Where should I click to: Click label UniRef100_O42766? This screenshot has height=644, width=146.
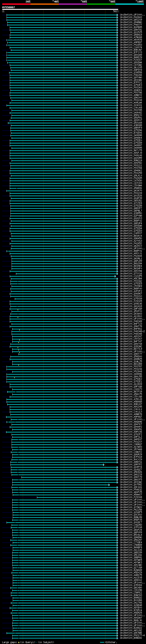tap(131, 602)
